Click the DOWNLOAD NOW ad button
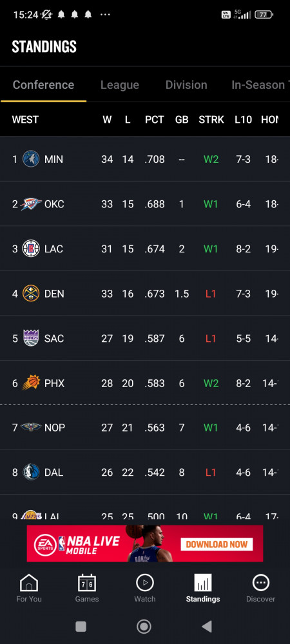The width and height of the screenshot is (290, 644). (217, 544)
